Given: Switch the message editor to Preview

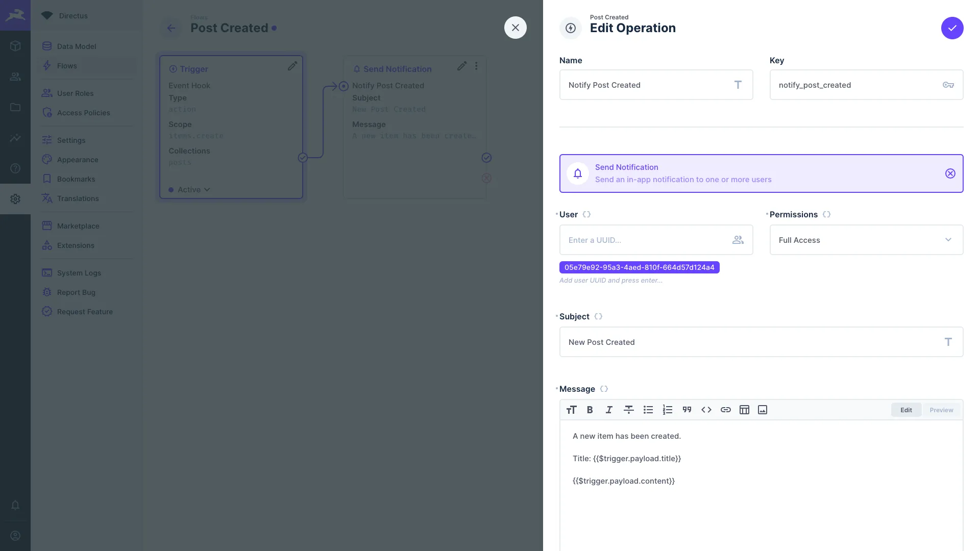Looking at the screenshot, I should [941, 410].
